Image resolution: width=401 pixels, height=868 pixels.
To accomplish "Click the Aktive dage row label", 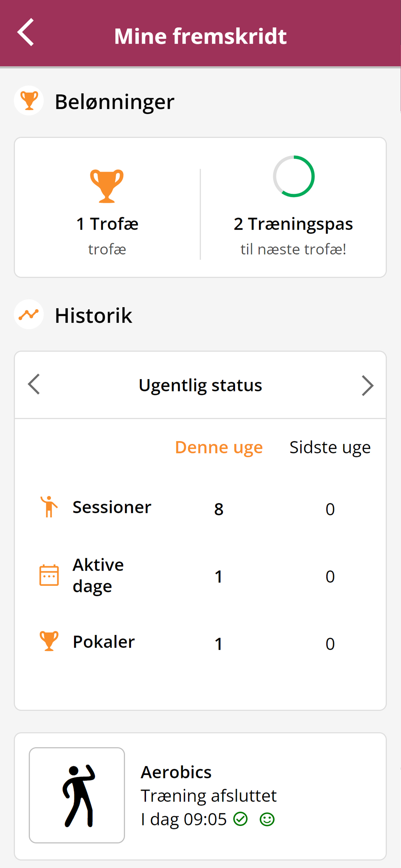I will 98,575.
